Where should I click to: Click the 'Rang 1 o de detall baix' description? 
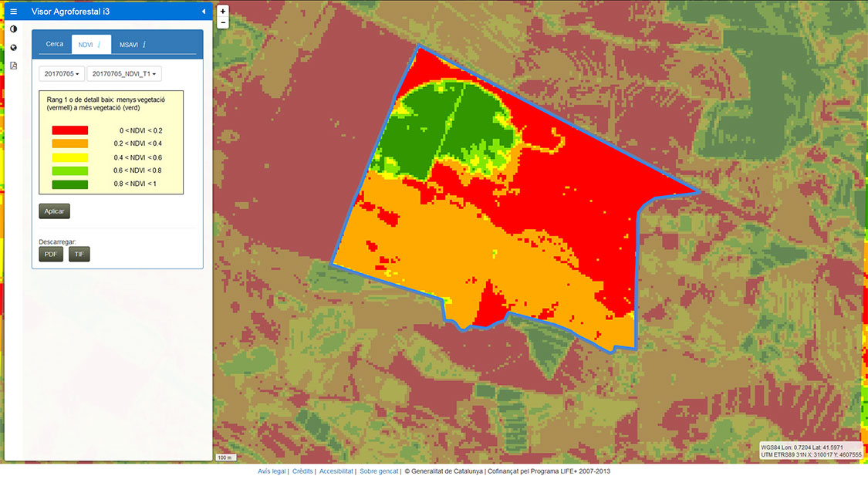coord(106,103)
